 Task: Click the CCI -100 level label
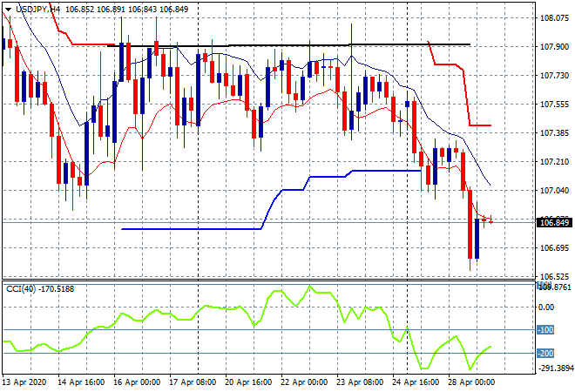(x=545, y=329)
